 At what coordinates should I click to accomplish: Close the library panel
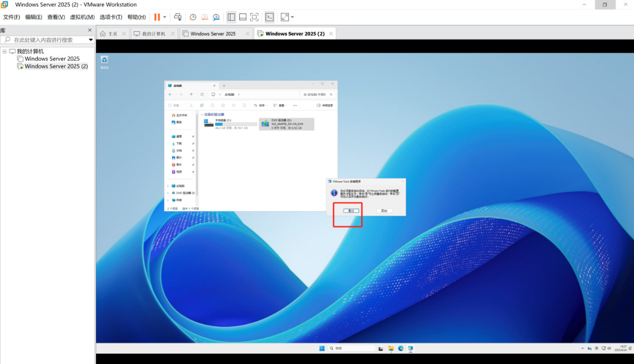coord(90,30)
